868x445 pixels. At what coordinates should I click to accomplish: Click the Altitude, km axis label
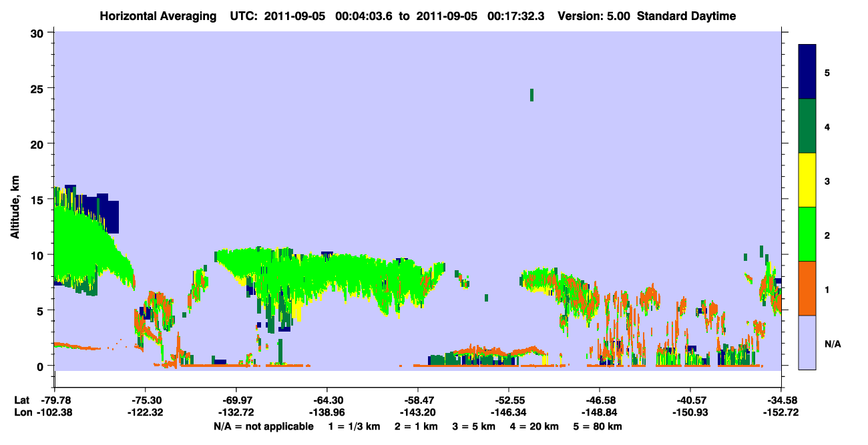[15, 200]
